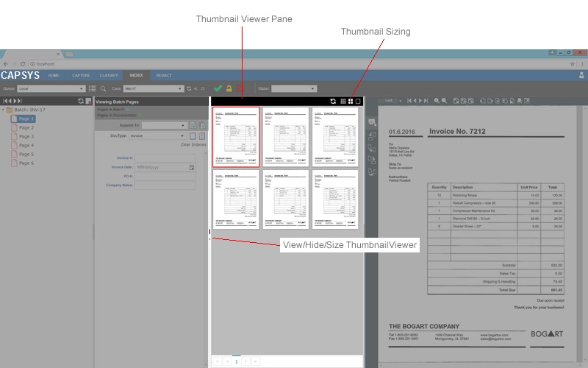
Task: Open the calendar picker for Invoice Date
Action: coord(192,167)
